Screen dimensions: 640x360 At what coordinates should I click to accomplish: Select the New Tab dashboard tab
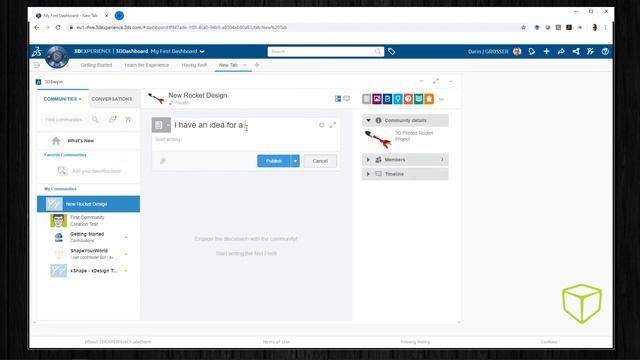(x=228, y=65)
